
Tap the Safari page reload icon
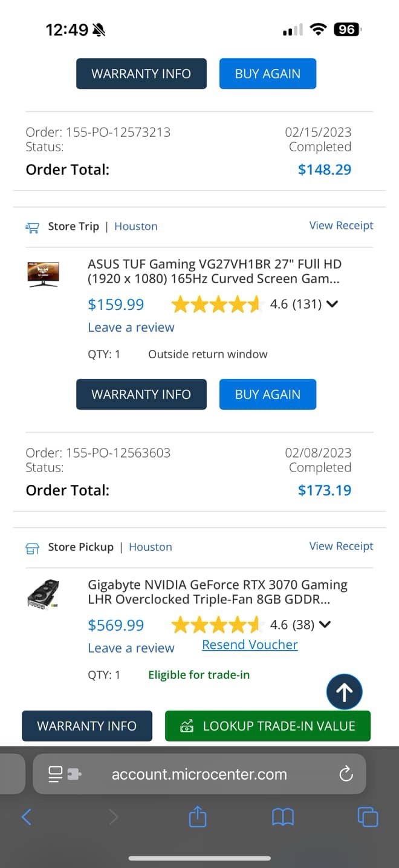tap(346, 774)
